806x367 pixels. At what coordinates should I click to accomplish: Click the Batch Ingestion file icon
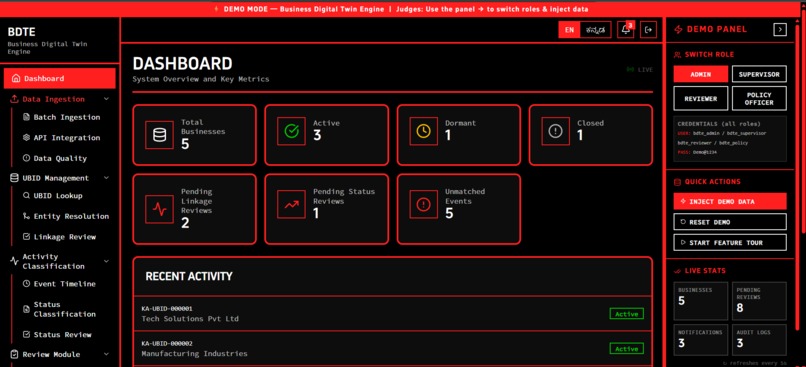click(27, 117)
